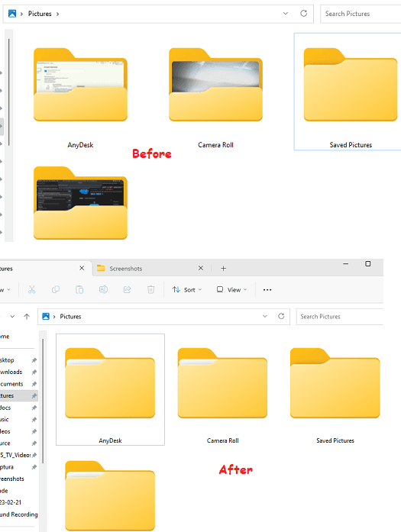Open the See more three-dots menu

(x=267, y=290)
